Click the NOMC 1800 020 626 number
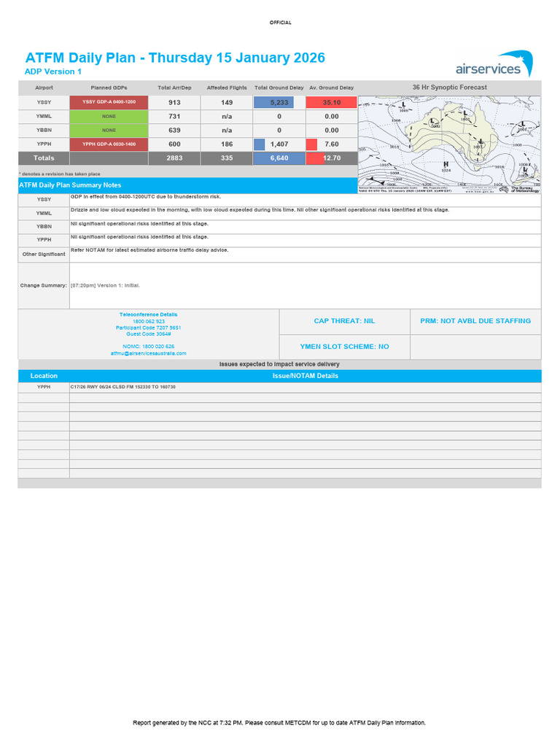 [149, 347]
